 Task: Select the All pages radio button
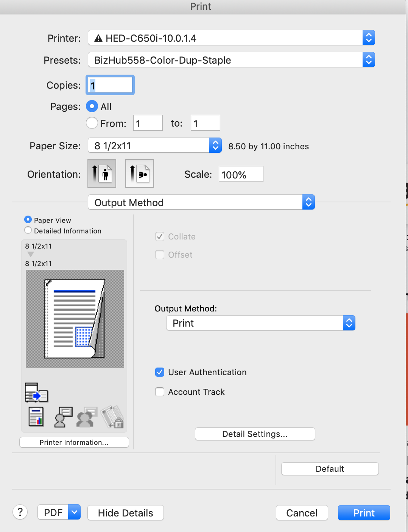(92, 106)
